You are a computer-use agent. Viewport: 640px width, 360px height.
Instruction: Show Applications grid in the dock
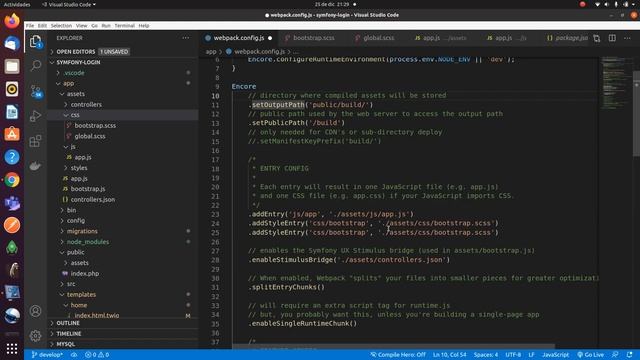12,348
